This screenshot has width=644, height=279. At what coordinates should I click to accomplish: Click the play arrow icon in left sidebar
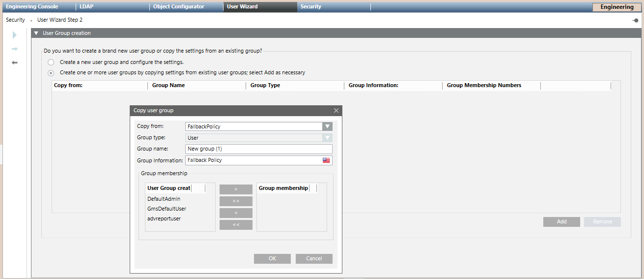click(15, 35)
